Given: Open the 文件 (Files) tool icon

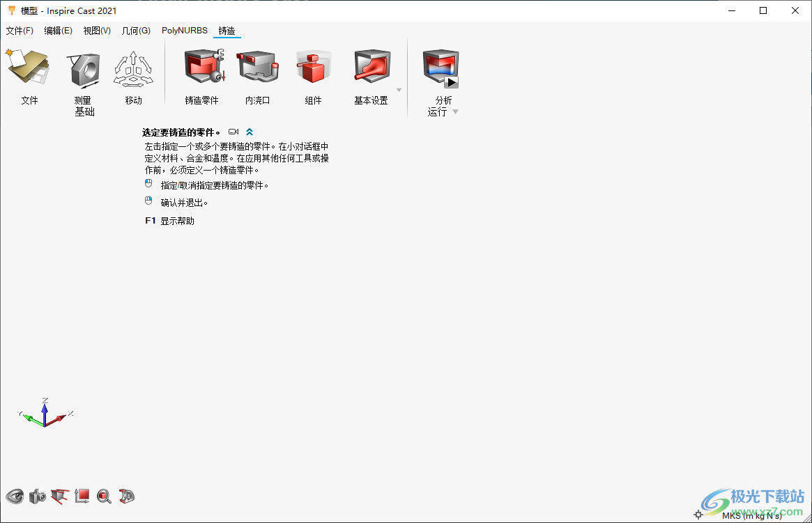Looking at the screenshot, I should [29, 68].
